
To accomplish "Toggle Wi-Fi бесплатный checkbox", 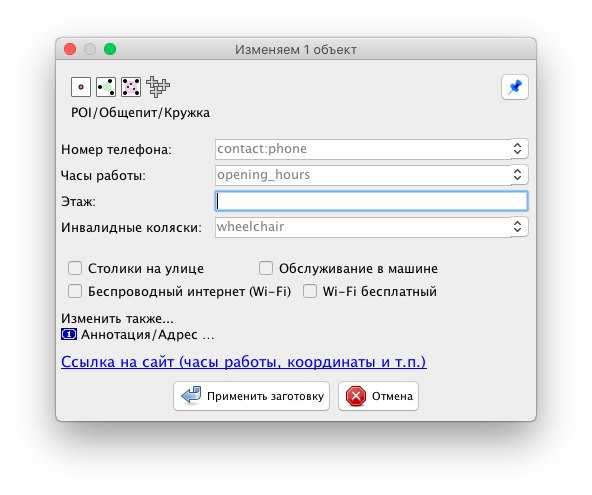I will coord(310,291).
